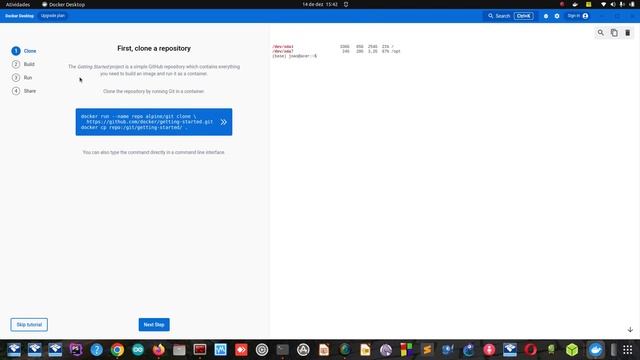Open the clock and calendar in top bar
This screenshot has width=640, height=360.
coord(320,4)
